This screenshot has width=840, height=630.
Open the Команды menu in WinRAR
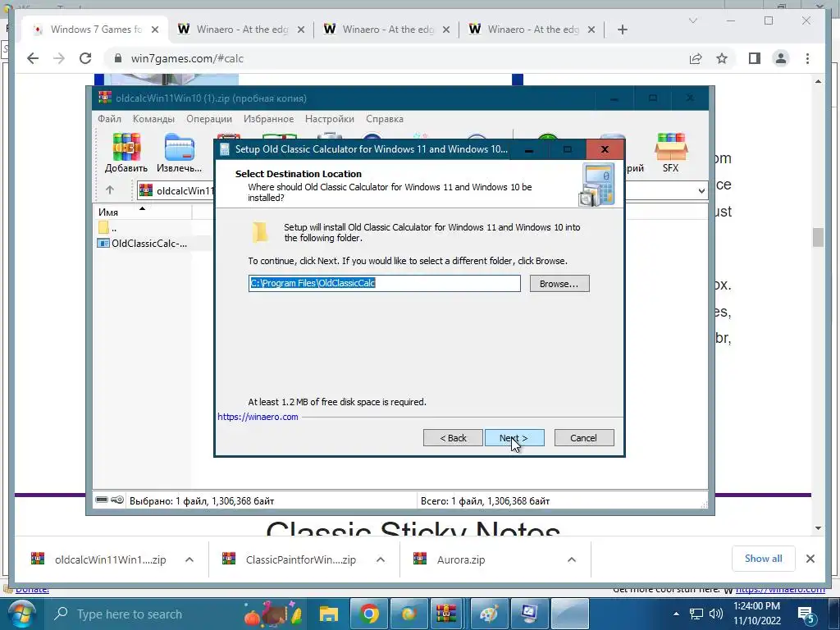tap(153, 119)
